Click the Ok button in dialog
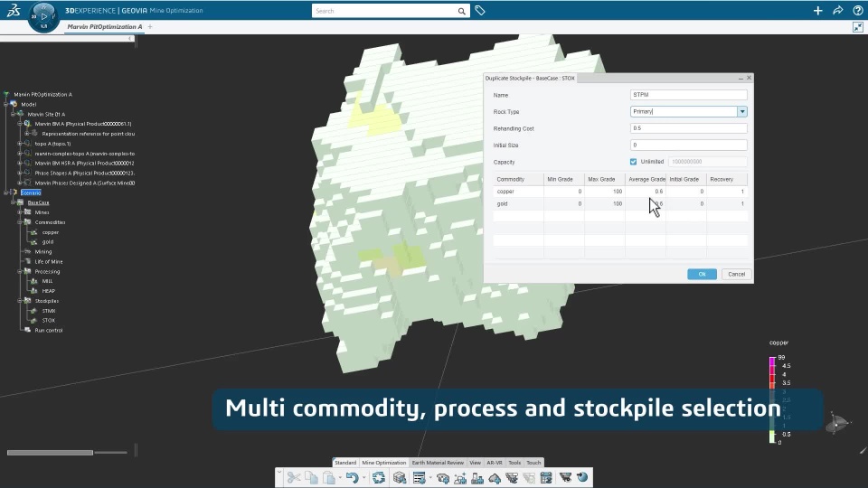This screenshot has height=488, width=868. click(x=702, y=275)
